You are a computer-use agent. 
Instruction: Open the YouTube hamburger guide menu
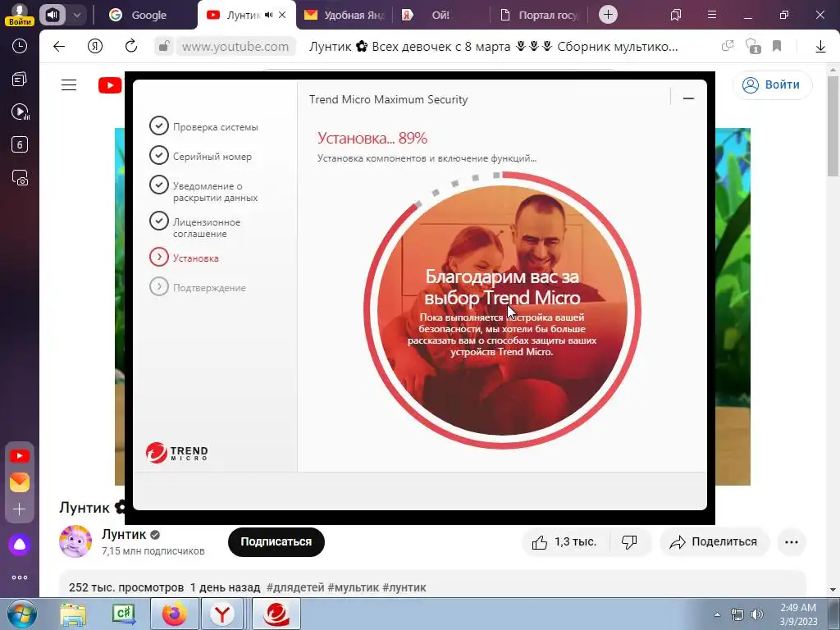click(x=69, y=85)
